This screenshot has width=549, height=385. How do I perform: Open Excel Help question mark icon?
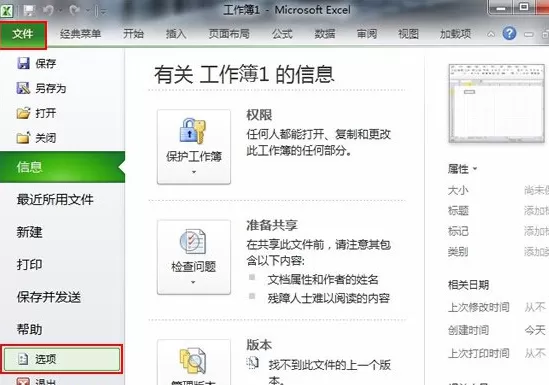point(509,34)
